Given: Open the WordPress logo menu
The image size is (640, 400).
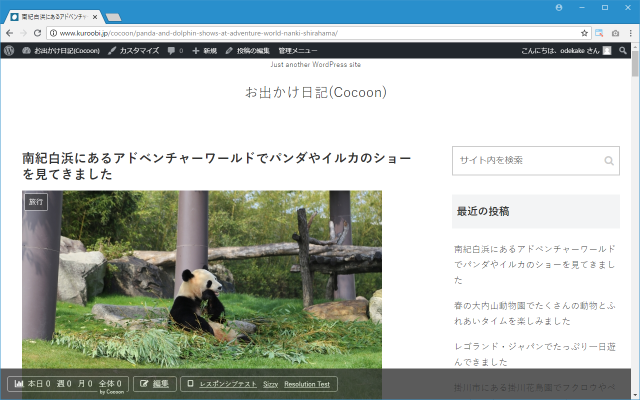Looking at the screenshot, I should coord(9,51).
